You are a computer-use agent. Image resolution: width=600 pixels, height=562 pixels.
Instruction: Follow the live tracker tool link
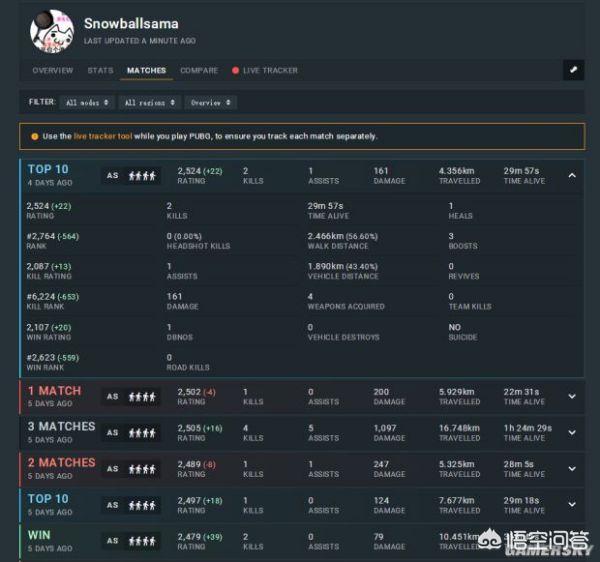(103, 136)
